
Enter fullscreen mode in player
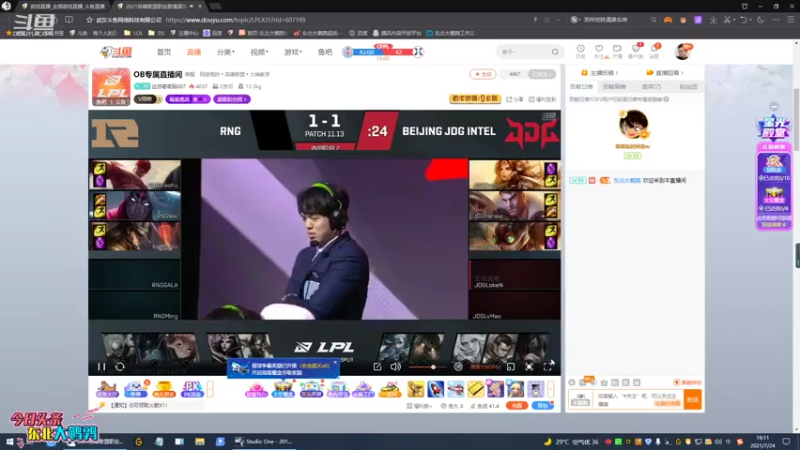(x=548, y=366)
